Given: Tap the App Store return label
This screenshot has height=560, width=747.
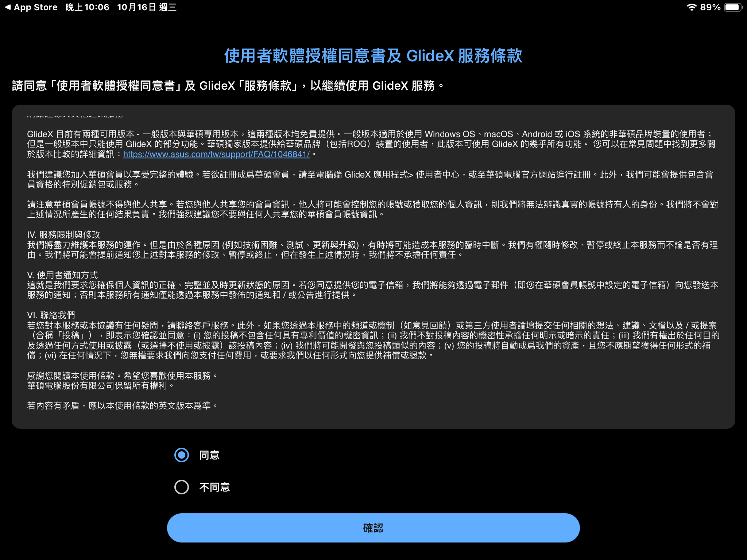Looking at the screenshot, I should [35, 7].
